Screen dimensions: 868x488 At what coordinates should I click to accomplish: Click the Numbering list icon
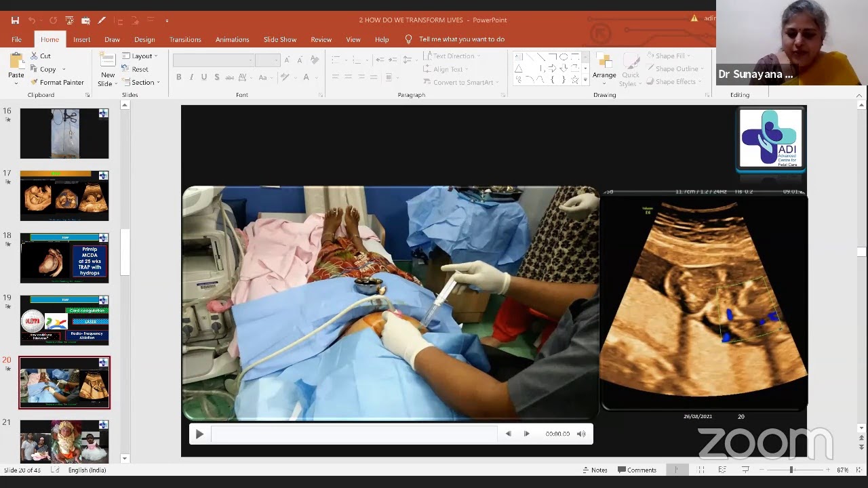pyautogui.click(x=357, y=60)
